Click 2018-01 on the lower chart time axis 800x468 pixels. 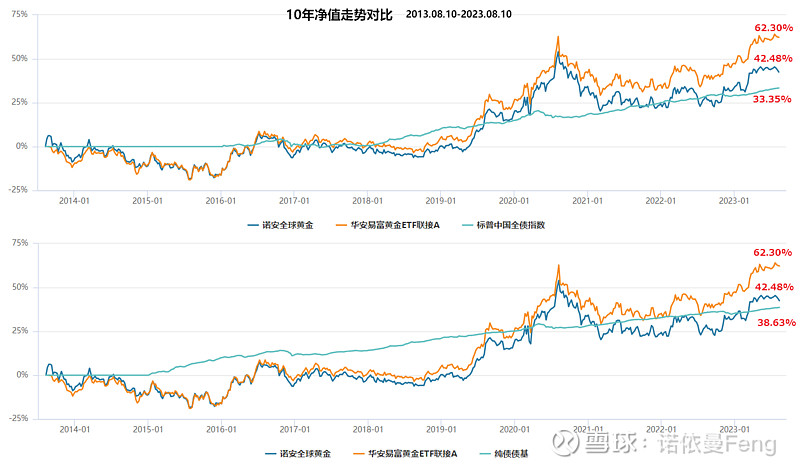tap(368, 429)
